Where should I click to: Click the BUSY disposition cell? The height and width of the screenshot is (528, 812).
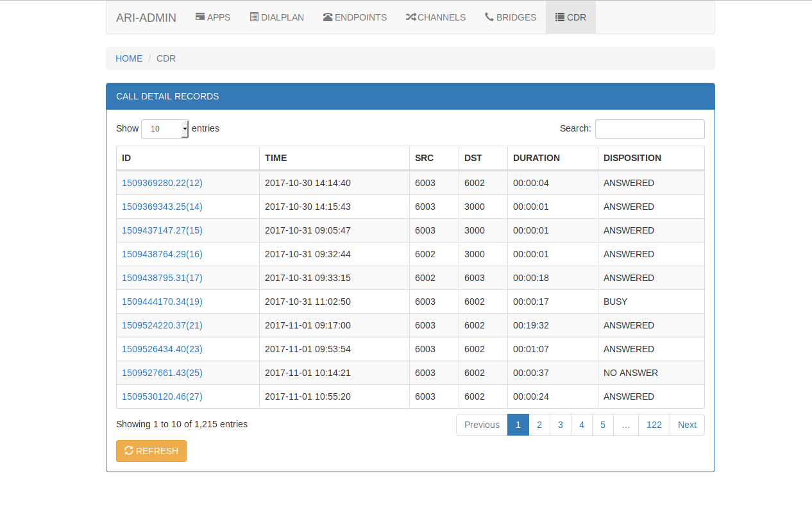click(x=651, y=302)
